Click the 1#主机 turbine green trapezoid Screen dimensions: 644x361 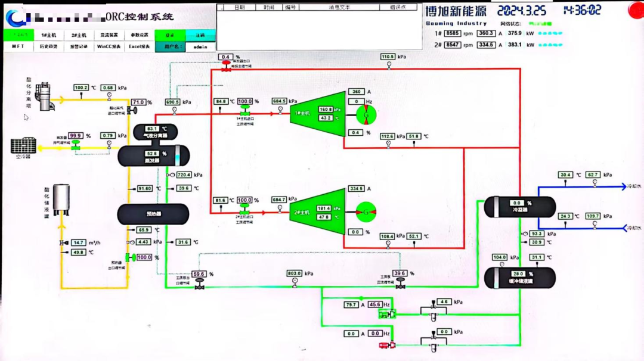[317, 114]
